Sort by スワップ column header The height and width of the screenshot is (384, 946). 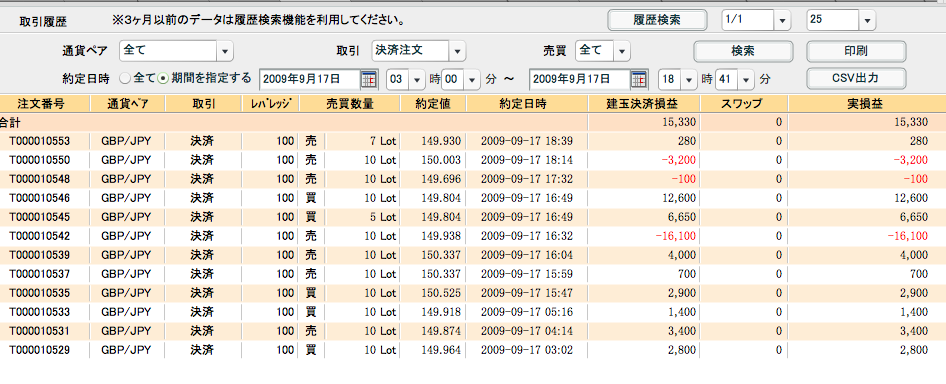coord(744,103)
